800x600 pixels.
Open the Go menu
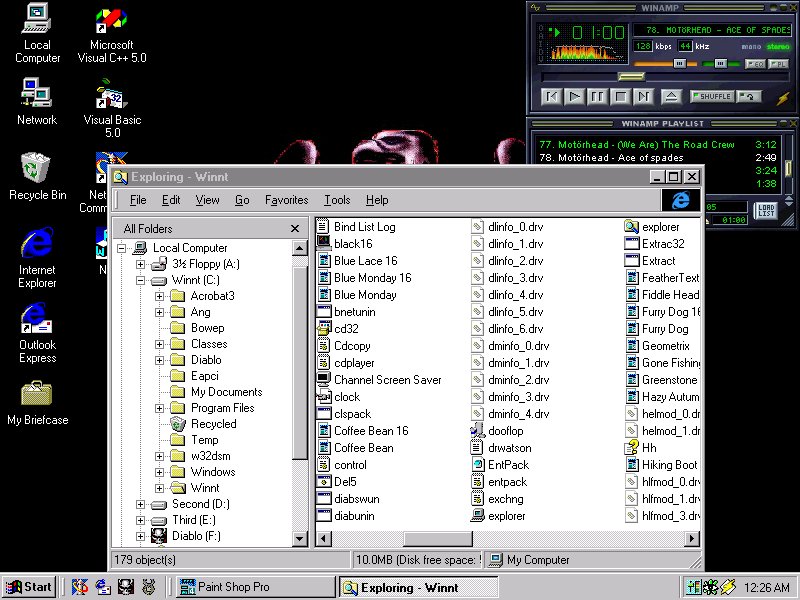(x=242, y=200)
